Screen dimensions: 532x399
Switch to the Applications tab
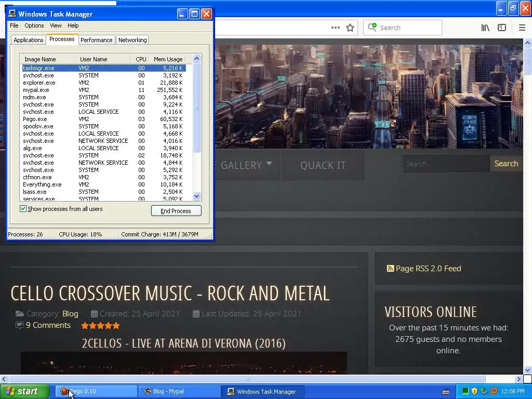tap(29, 40)
